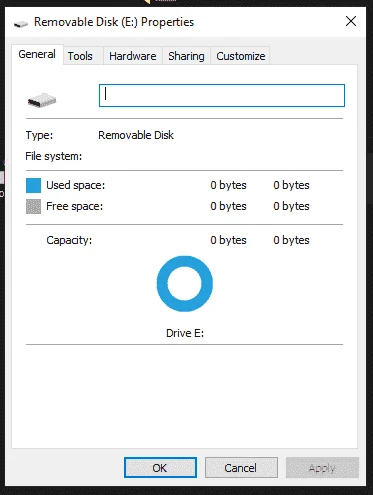Screen dimensions: 373x495
Task: Click the drive icon in title bar
Action: tap(21, 23)
